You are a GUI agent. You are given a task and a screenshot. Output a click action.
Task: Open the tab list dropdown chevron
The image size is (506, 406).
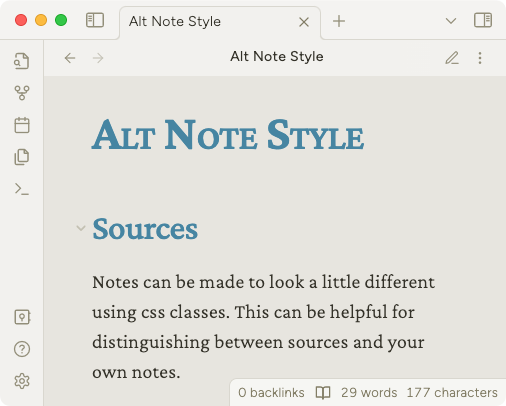pos(451,21)
